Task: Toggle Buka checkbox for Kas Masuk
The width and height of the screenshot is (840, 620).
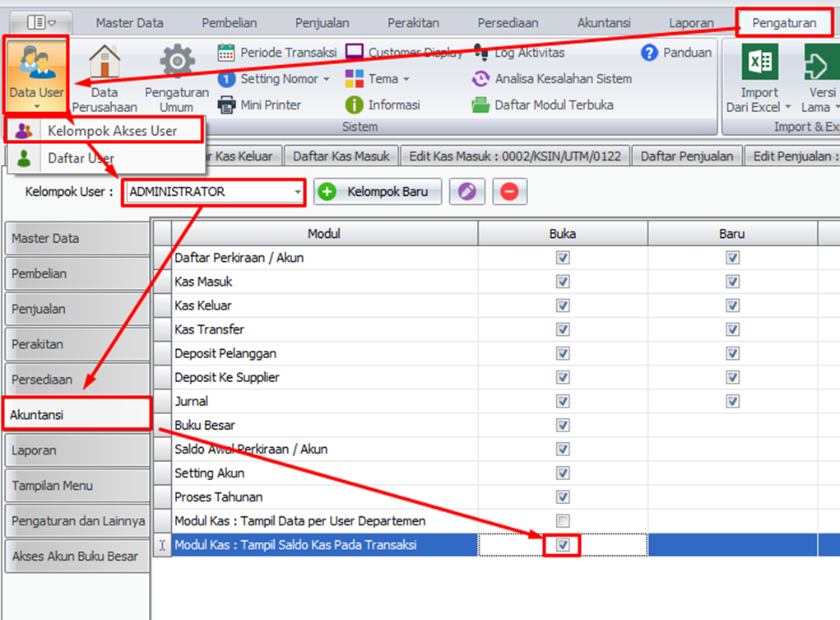Action: tap(563, 282)
